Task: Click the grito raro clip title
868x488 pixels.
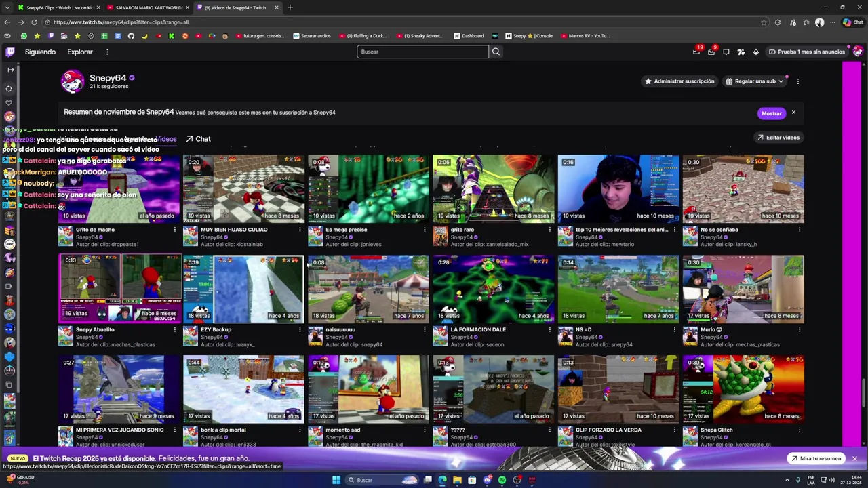Action: click(x=462, y=230)
